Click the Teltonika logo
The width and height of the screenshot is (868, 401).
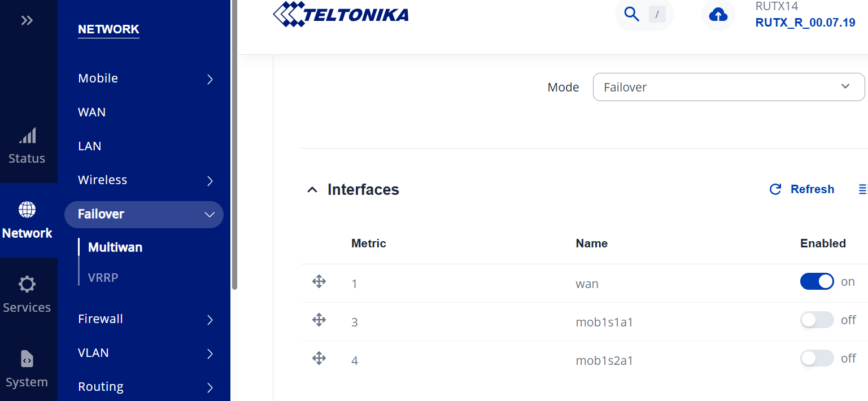pos(341,14)
